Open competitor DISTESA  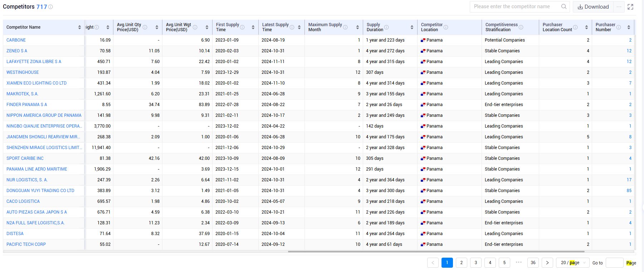coord(15,234)
